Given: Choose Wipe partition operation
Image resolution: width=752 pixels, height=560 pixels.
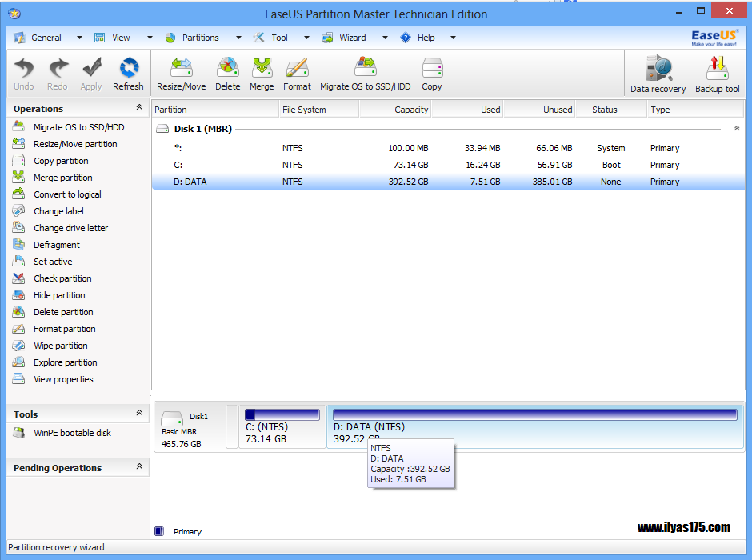Looking at the screenshot, I should [x=61, y=346].
